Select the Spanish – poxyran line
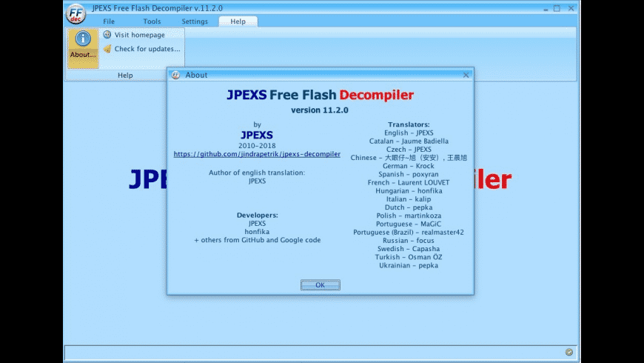Screen dimensions: 644x363 coord(409,174)
